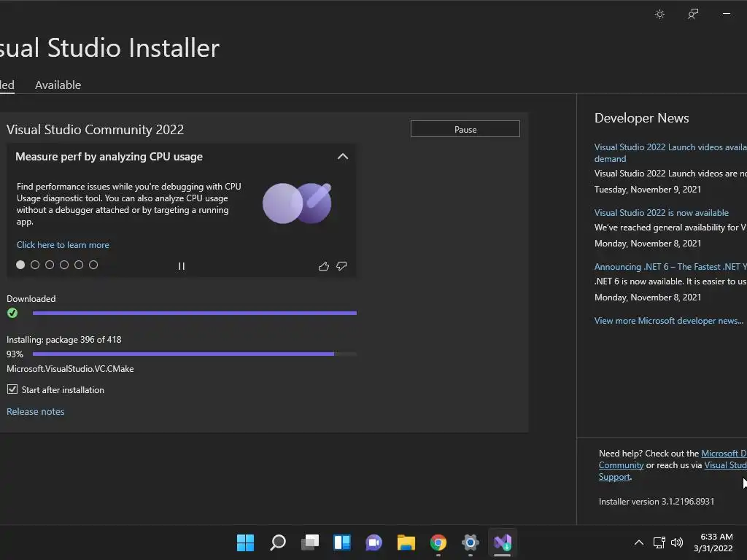Show hidden icons in system tray
The height and width of the screenshot is (560, 747).
pos(639,542)
